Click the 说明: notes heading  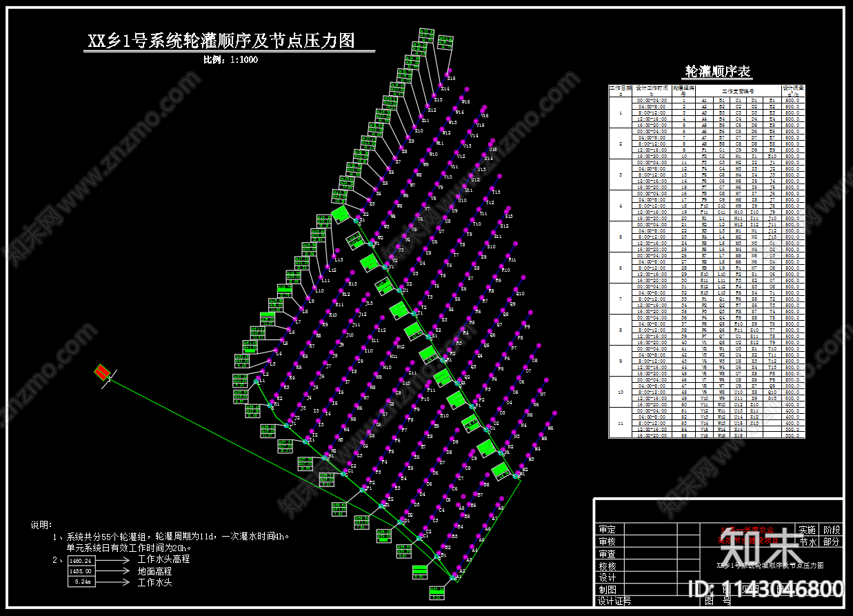point(41,525)
